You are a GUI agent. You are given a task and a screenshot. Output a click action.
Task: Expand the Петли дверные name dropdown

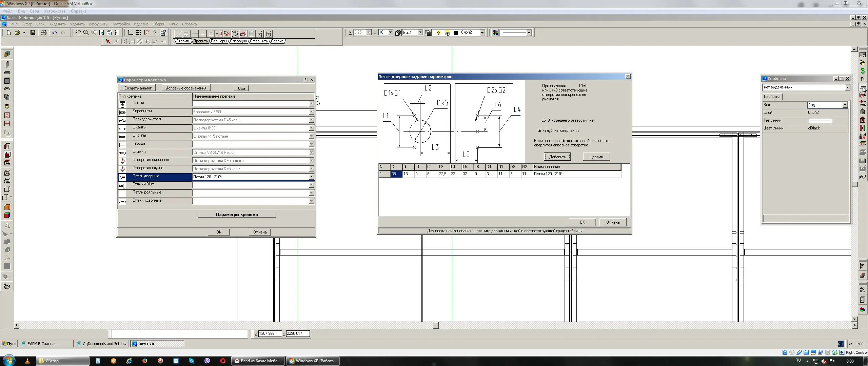pos(311,177)
